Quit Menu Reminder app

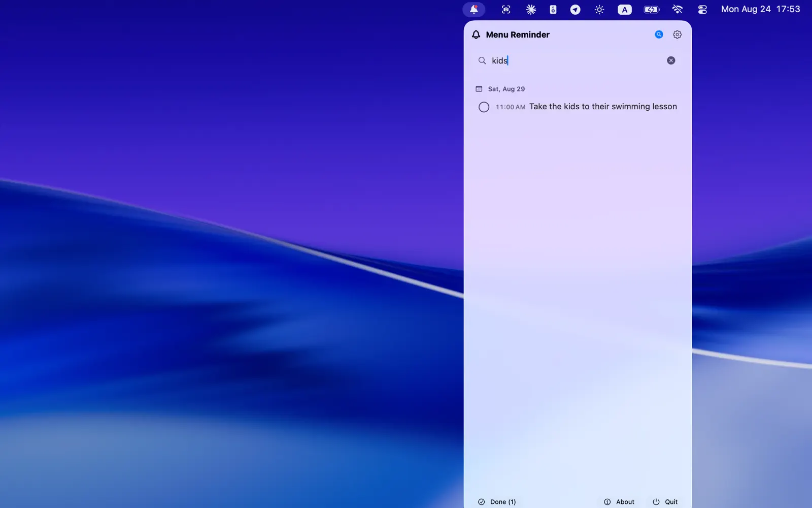click(x=665, y=502)
